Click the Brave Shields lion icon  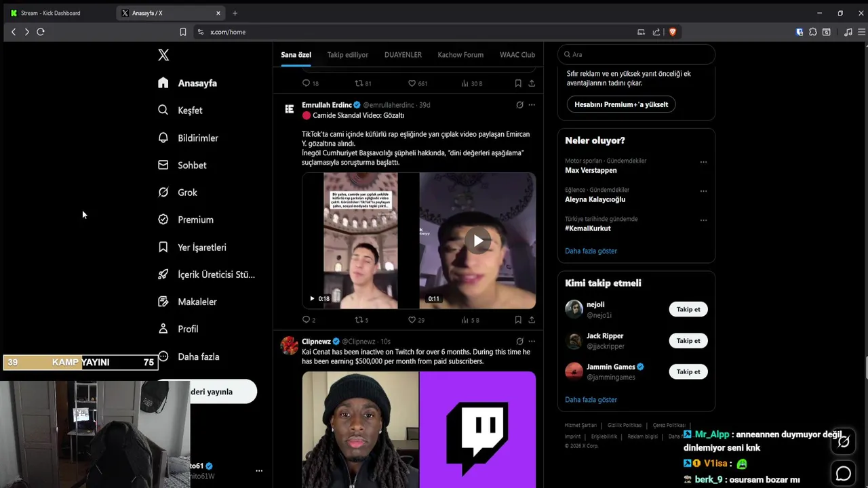click(673, 32)
